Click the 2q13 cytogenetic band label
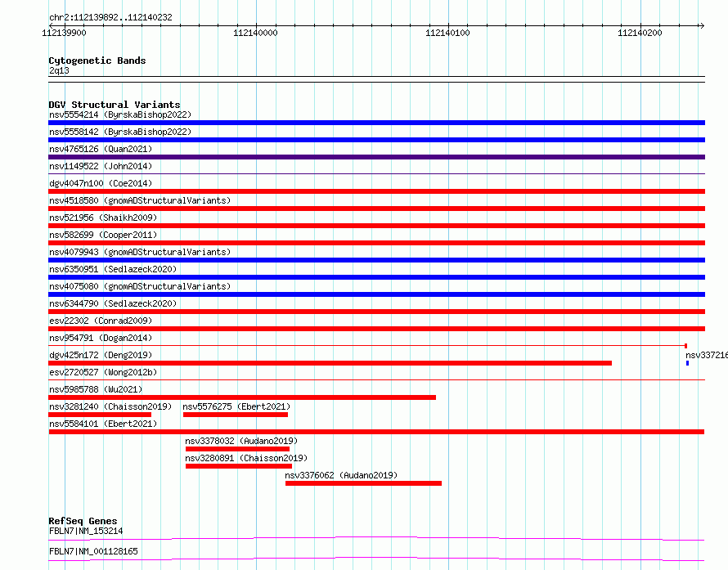The width and height of the screenshot is (728, 570). pos(59,70)
